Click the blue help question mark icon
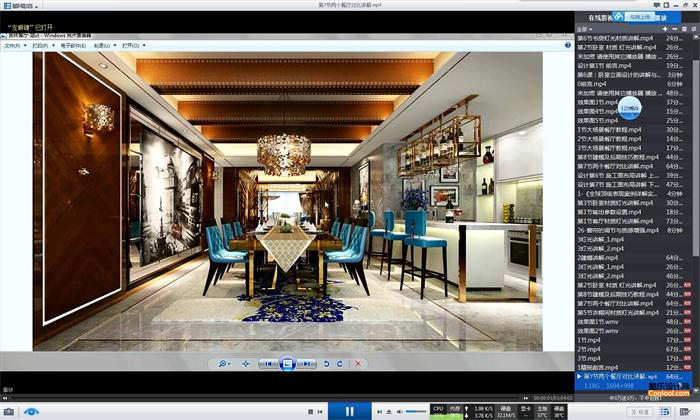 (x=567, y=45)
